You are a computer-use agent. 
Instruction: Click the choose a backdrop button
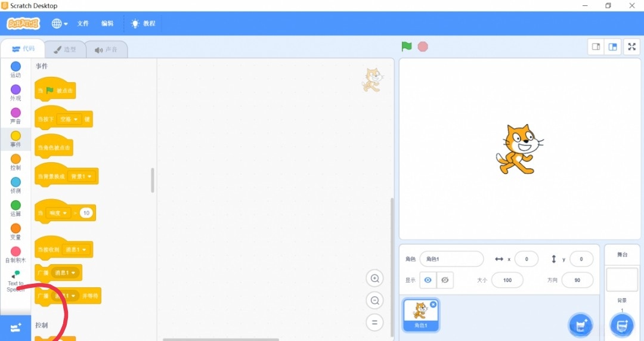[621, 326]
